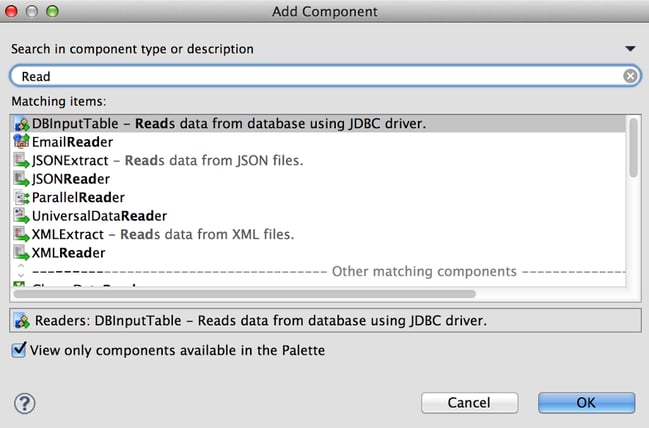The image size is (649, 428).
Task: Click the ParallelReader component icon
Action: pos(22,197)
